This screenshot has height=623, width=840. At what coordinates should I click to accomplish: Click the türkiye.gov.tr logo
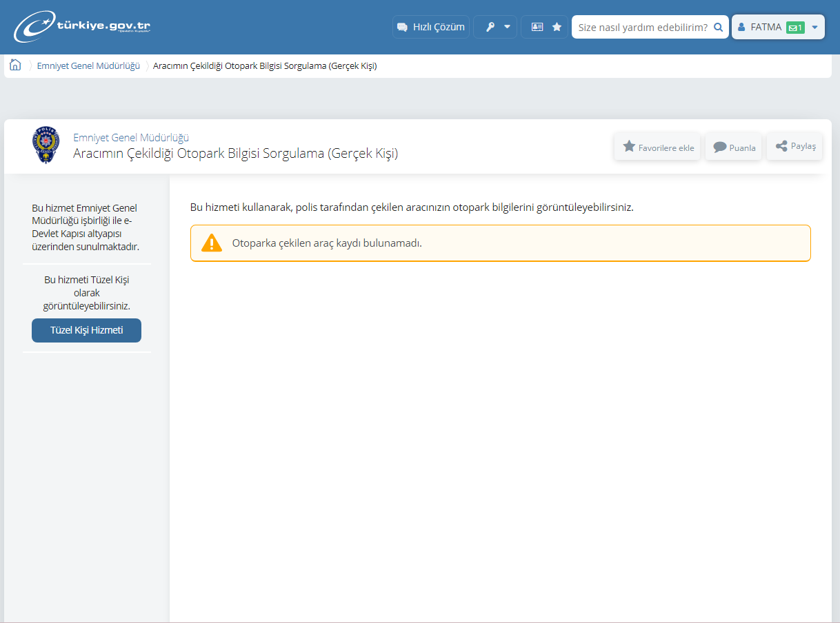tap(81, 28)
